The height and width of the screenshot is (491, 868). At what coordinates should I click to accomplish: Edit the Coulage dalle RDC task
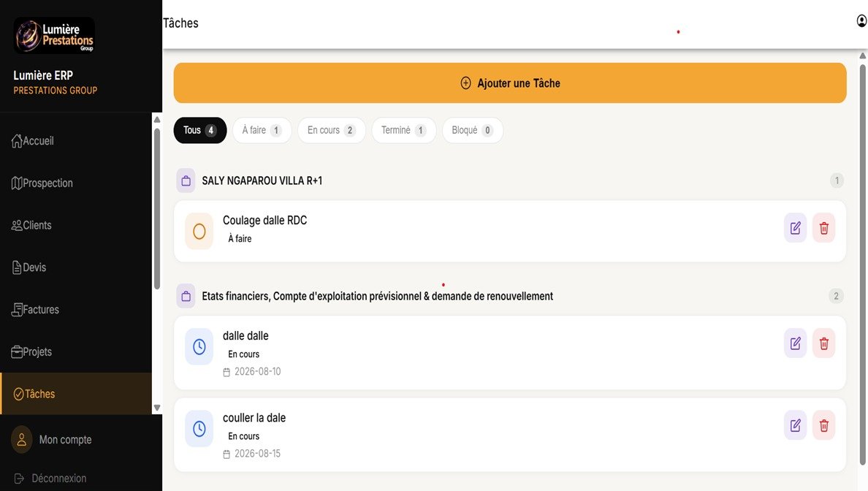click(x=795, y=228)
